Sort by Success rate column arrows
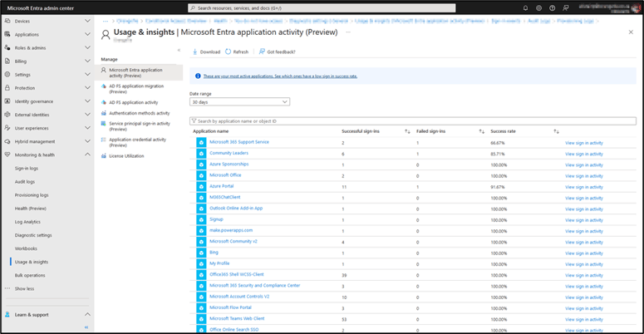The width and height of the screenshot is (644, 334). tap(556, 131)
